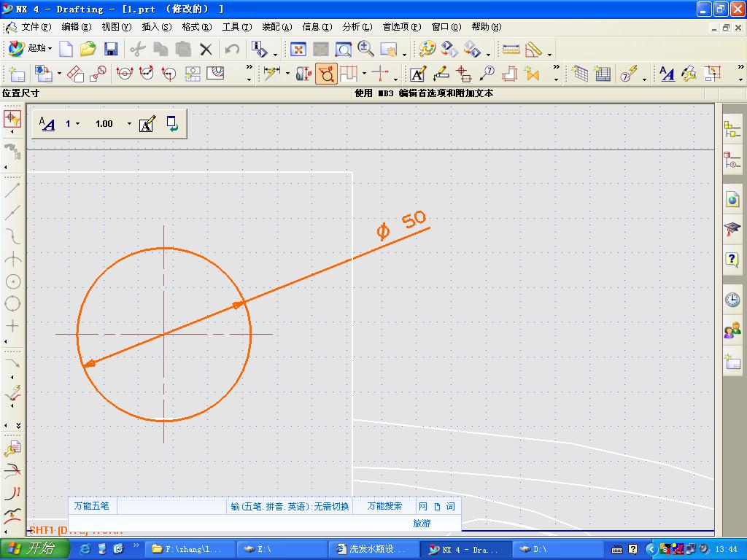Click the ID Symbol balloon icon
This screenshot has height=560, width=747.
pos(487,74)
